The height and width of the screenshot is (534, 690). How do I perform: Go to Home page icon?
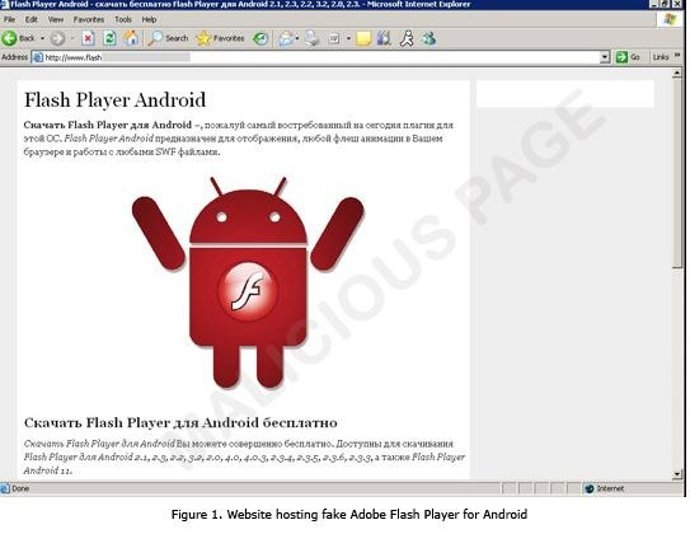click(131, 39)
